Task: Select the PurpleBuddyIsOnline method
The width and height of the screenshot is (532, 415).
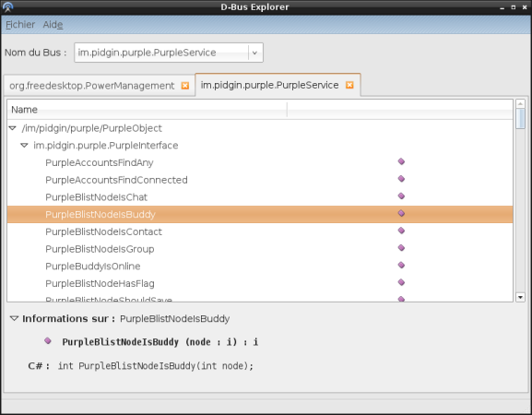Action: (x=93, y=267)
